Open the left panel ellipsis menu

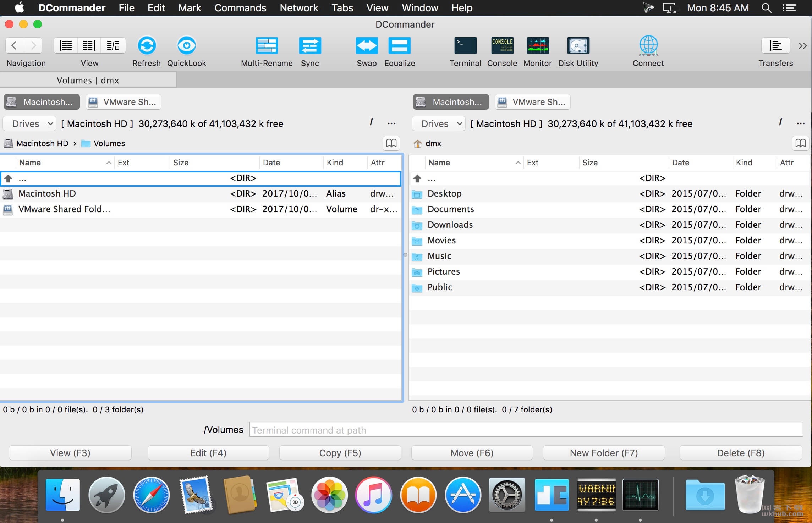(x=391, y=123)
